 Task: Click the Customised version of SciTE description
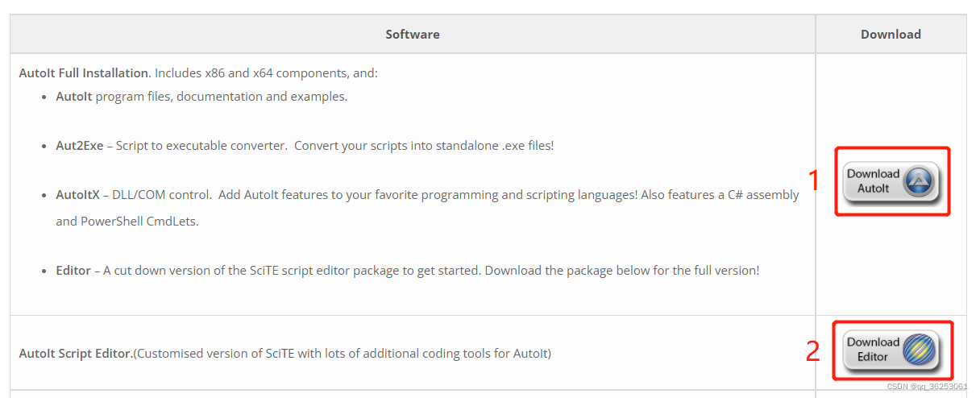[343, 353]
